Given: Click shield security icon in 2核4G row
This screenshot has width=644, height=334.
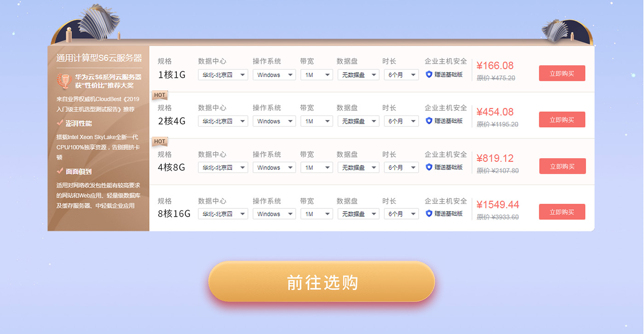Looking at the screenshot, I should point(429,121).
